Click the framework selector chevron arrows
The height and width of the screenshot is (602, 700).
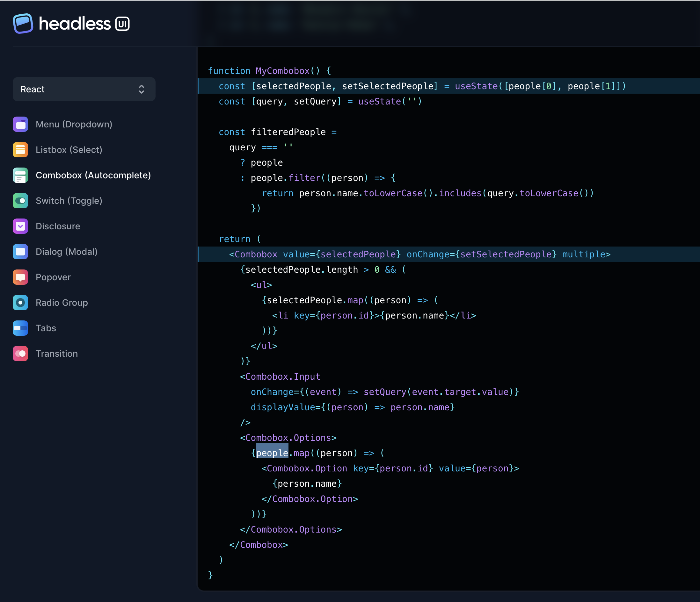[141, 89]
